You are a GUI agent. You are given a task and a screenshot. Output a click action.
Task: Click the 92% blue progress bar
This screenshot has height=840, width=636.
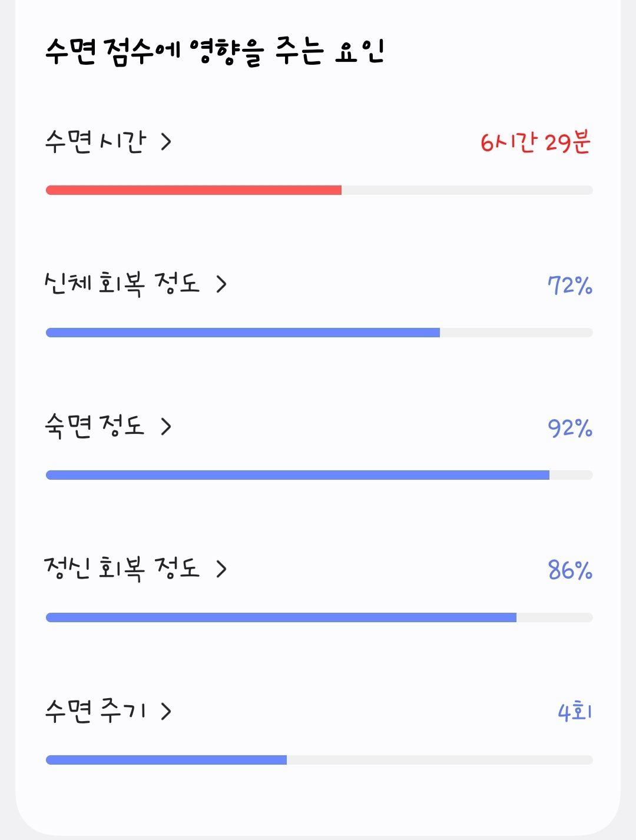(x=319, y=475)
